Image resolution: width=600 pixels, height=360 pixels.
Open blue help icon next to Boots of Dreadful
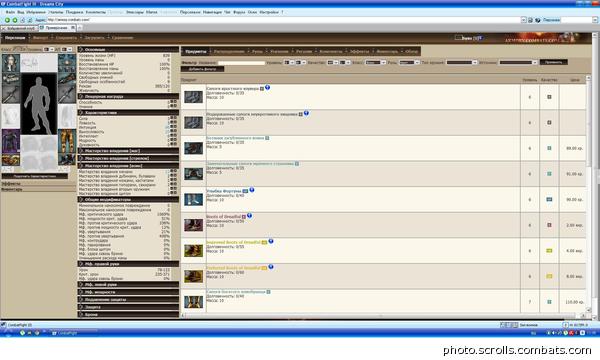click(x=249, y=216)
